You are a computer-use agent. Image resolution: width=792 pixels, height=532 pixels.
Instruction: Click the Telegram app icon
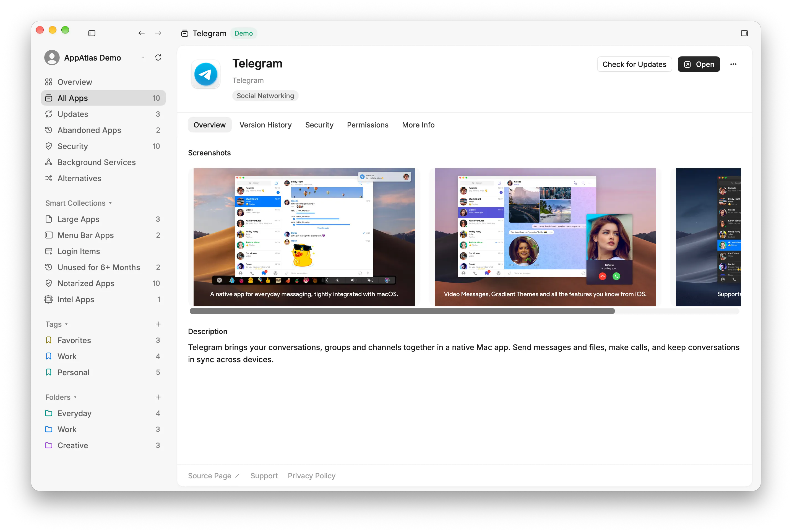click(206, 74)
